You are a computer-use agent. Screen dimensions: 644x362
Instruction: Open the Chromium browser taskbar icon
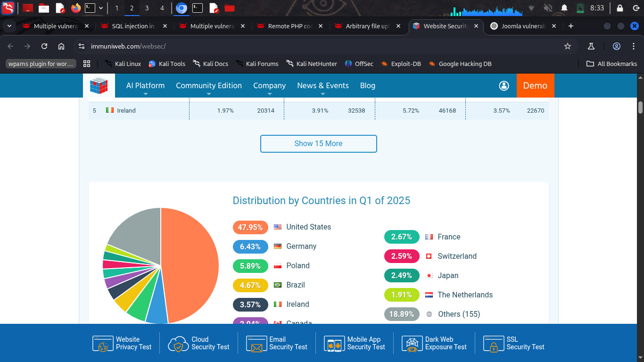coord(182,8)
